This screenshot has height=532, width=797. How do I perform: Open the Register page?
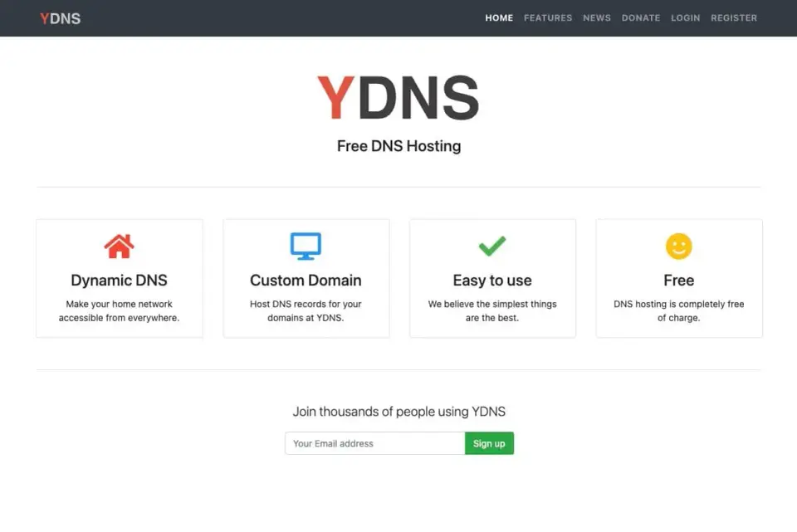(x=733, y=17)
